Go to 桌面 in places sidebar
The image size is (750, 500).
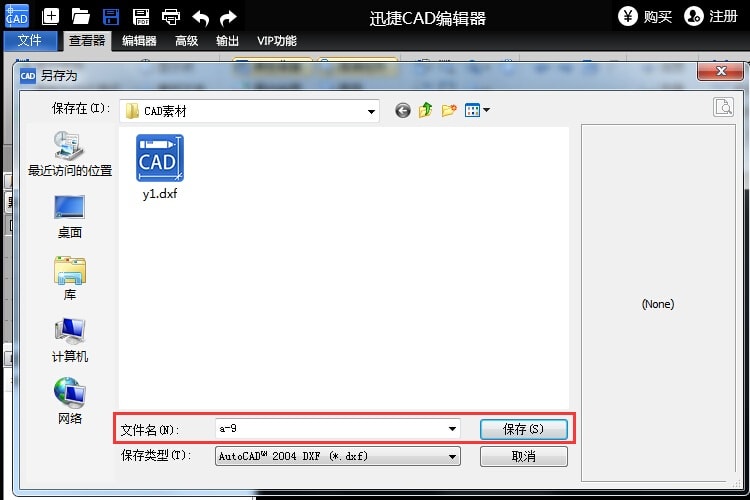pos(70,216)
